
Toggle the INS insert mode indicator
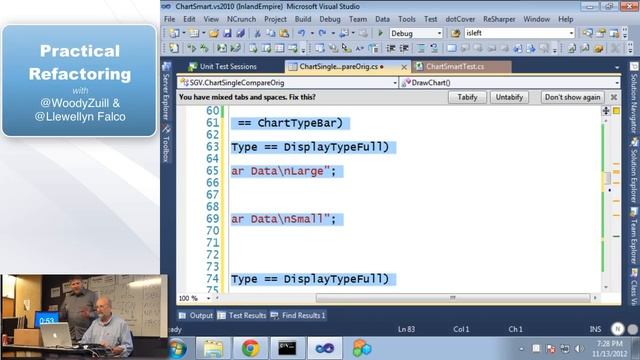coord(595,329)
